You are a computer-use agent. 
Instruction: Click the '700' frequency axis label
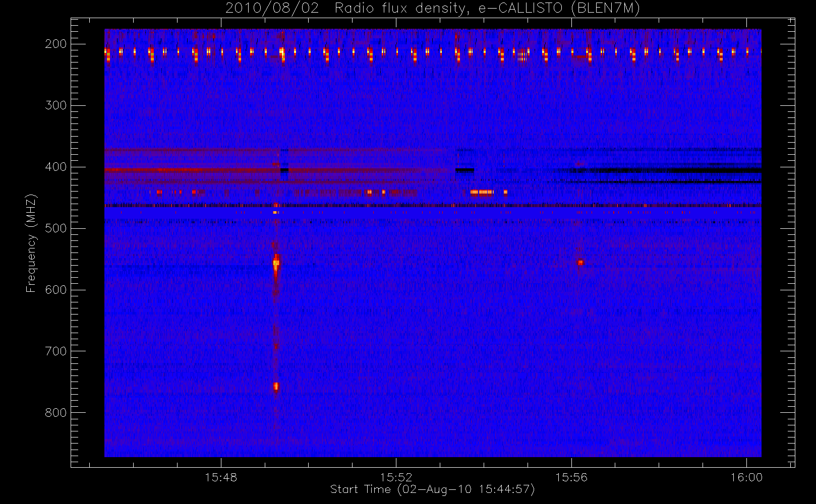click(x=55, y=351)
